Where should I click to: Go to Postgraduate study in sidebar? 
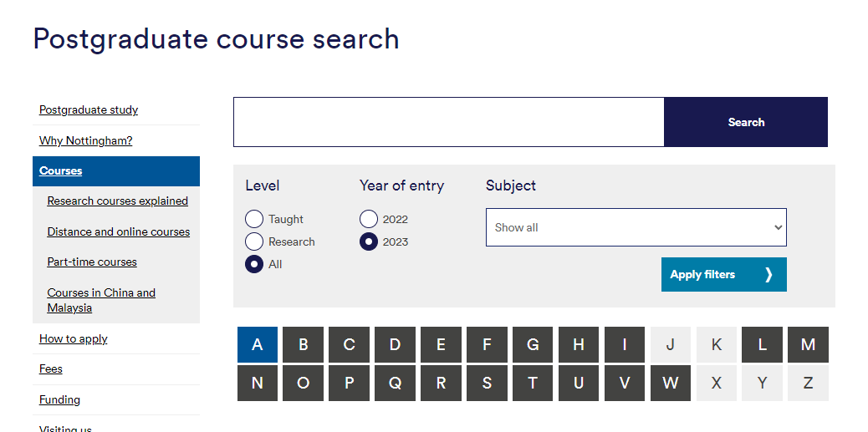coord(89,109)
